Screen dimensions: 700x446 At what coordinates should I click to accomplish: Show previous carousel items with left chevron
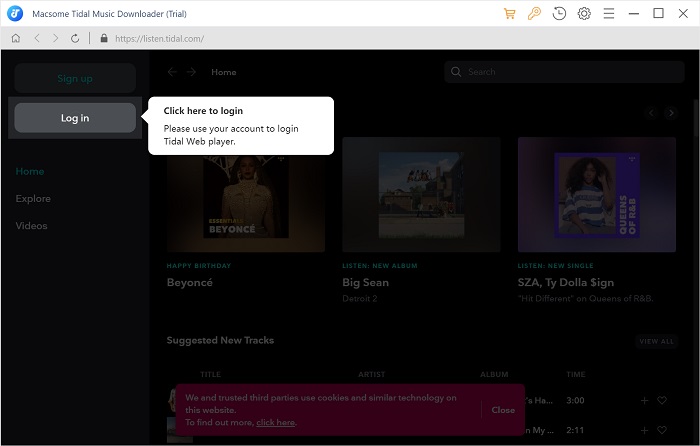(x=651, y=113)
